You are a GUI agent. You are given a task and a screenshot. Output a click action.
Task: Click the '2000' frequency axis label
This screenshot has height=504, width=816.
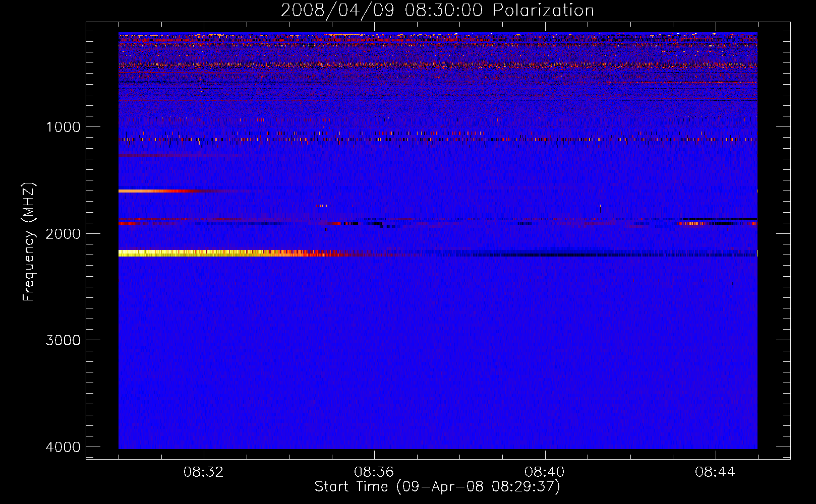(63, 234)
